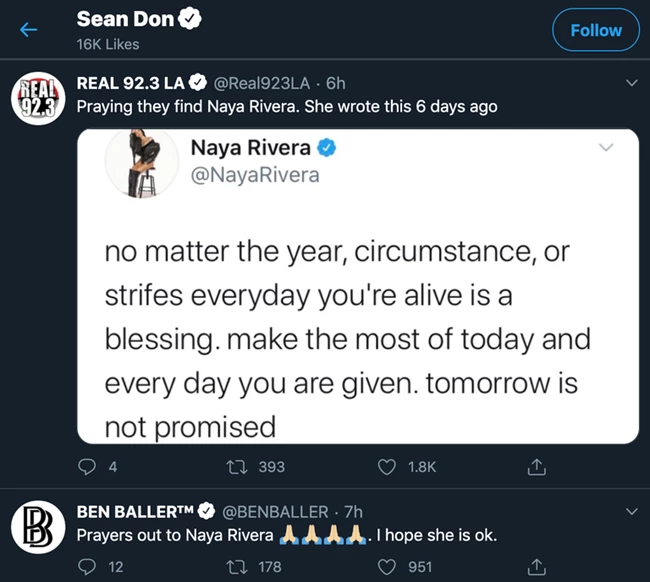Reply to the REAL 92.3 LA tweet

85,466
